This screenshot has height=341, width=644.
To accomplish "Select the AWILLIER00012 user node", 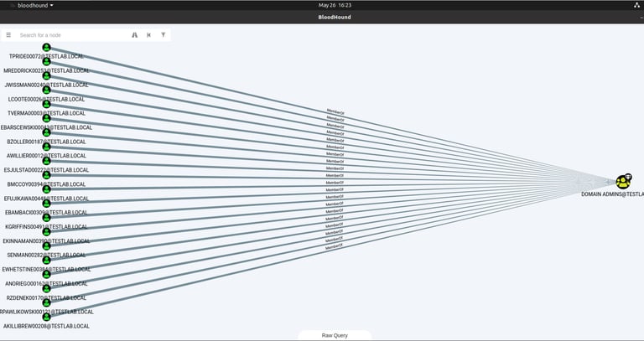I will click(46, 147).
